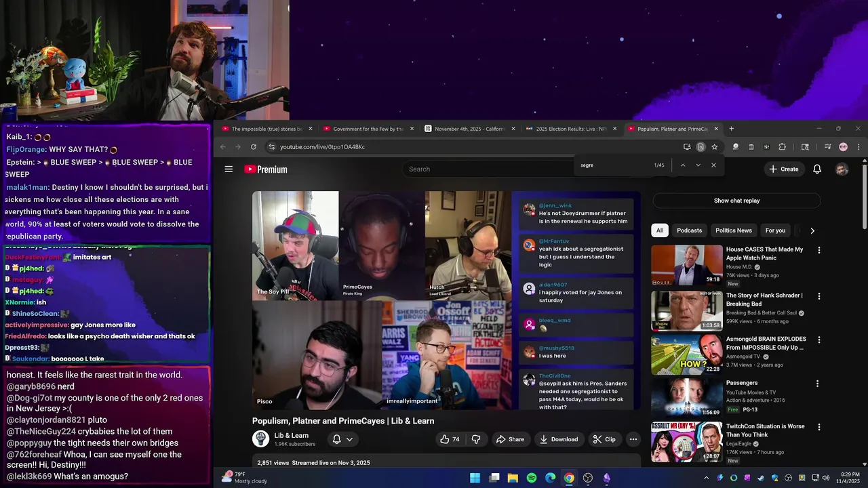Share the Lib & Learn video
This screenshot has height=488, width=868.
[510, 439]
